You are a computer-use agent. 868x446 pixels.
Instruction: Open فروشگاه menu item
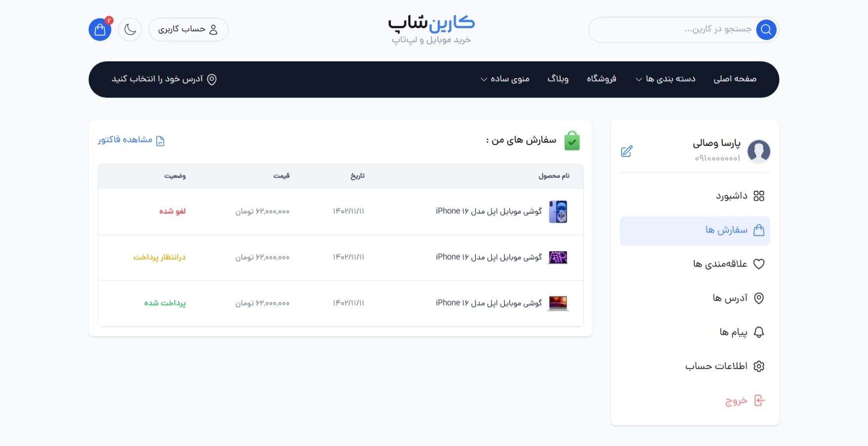coord(601,79)
